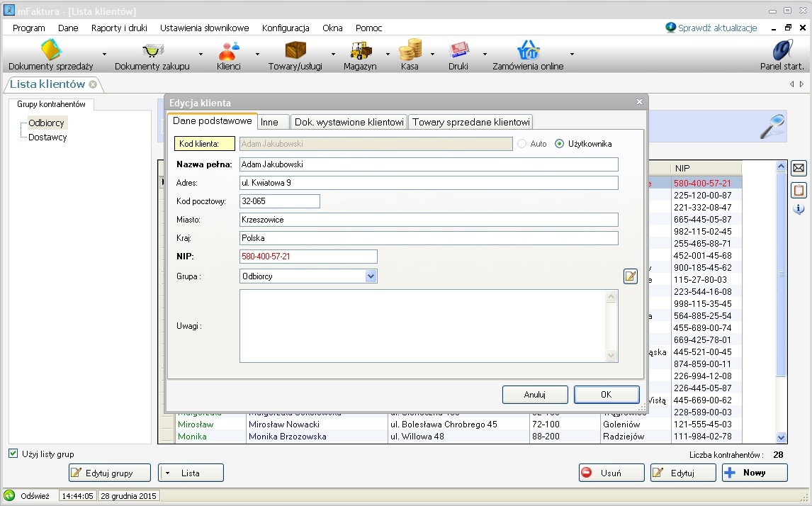Open Zamówienia online basket icon

[528, 50]
